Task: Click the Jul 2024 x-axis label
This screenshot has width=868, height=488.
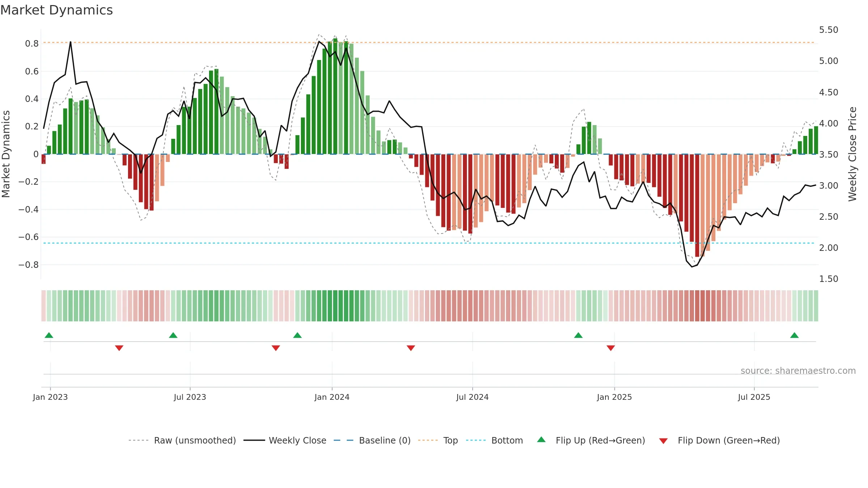Action: tap(472, 397)
